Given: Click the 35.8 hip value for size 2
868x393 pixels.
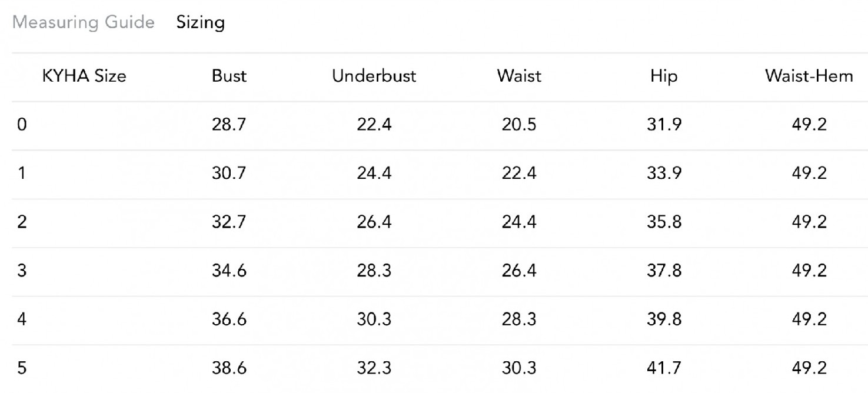Looking at the screenshot, I should point(664,222).
